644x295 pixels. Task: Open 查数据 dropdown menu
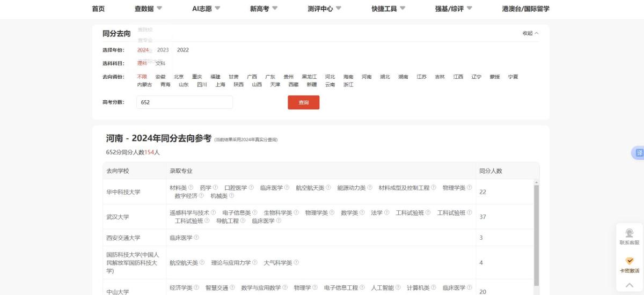tap(149, 9)
